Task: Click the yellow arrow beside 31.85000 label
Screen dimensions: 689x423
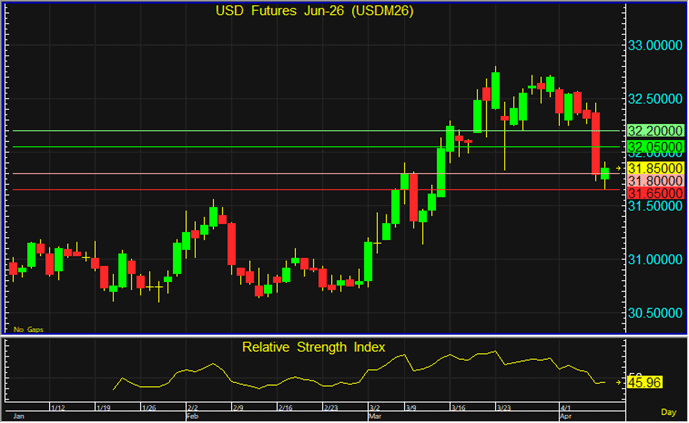Action: pyautogui.click(x=619, y=168)
